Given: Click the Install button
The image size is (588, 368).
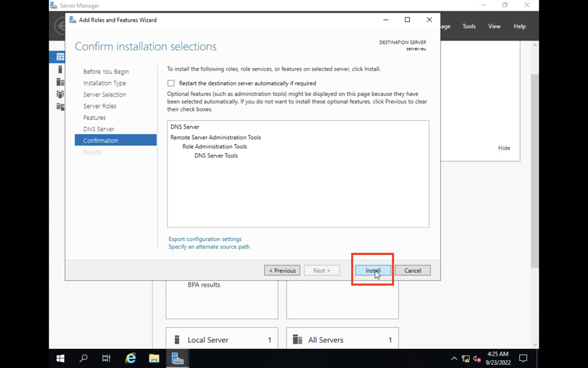Looking at the screenshot, I should 373,271.
